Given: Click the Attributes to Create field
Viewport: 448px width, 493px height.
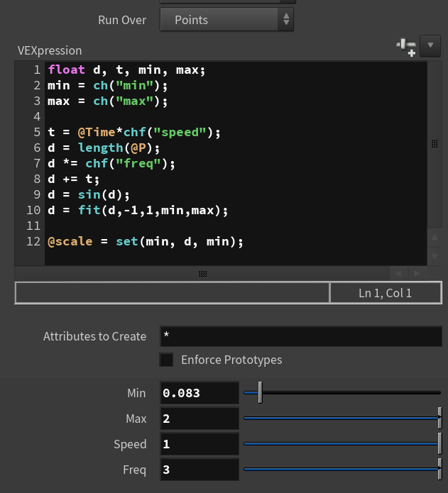Looking at the screenshot, I should 301,336.
